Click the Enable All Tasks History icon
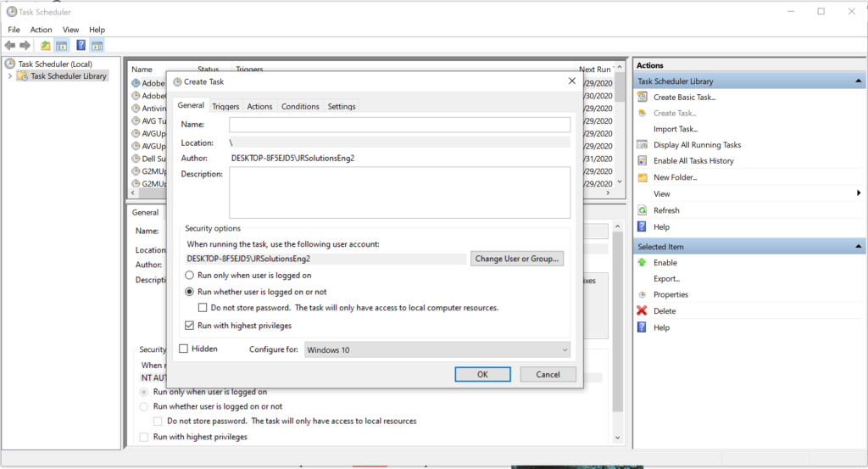 click(643, 160)
